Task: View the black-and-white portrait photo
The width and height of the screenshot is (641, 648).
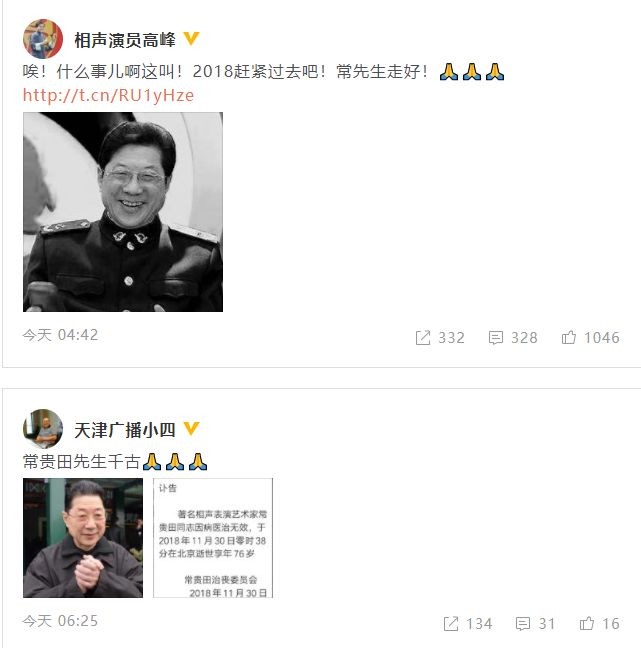Action: click(x=123, y=212)
